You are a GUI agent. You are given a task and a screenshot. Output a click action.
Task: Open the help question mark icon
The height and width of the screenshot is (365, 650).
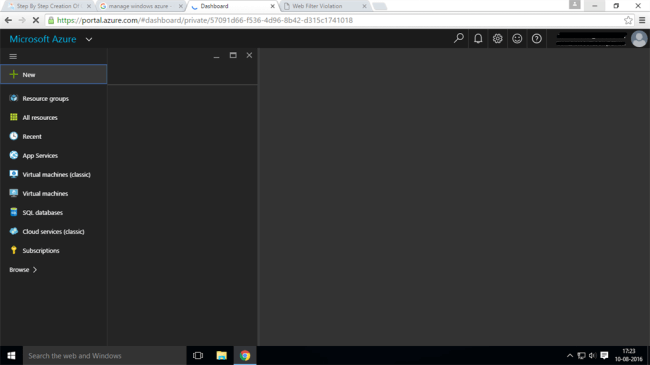point(536,39)
